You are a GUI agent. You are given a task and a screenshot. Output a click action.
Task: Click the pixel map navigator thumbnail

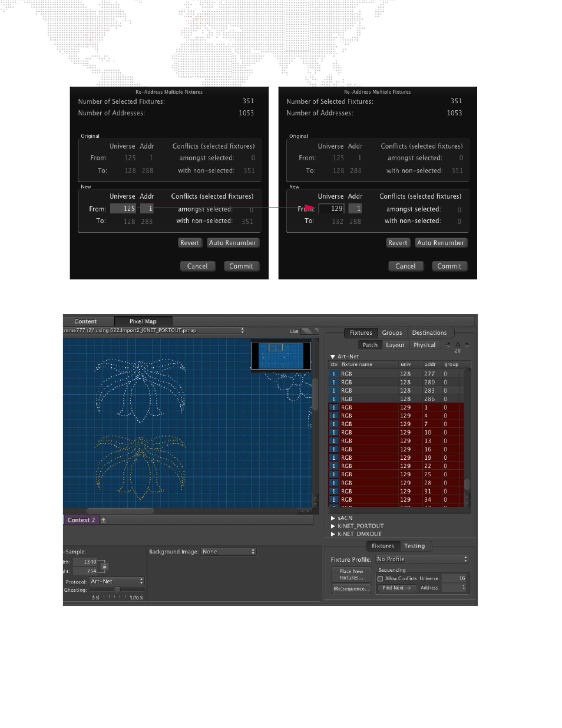[281, 355]
